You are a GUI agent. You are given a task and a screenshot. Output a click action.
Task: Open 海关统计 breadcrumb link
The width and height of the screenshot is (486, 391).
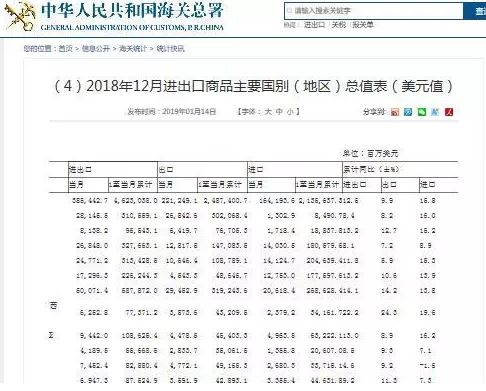[133, 49]
